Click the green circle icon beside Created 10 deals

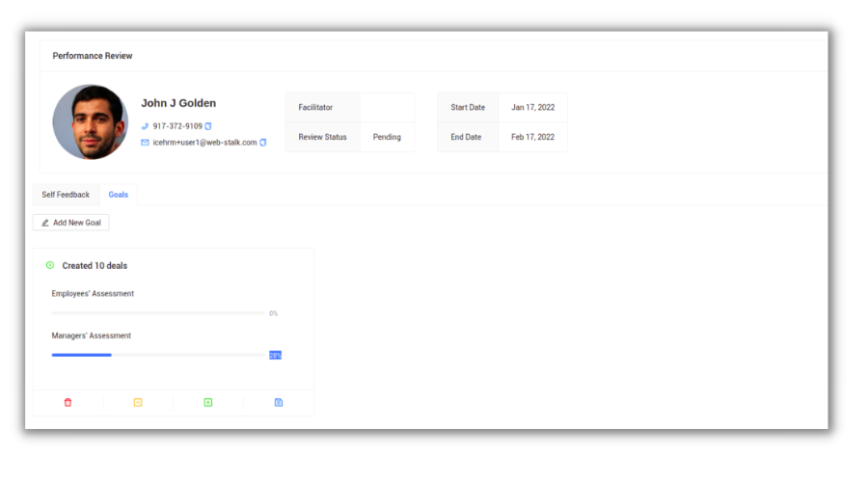pos(50,265)
